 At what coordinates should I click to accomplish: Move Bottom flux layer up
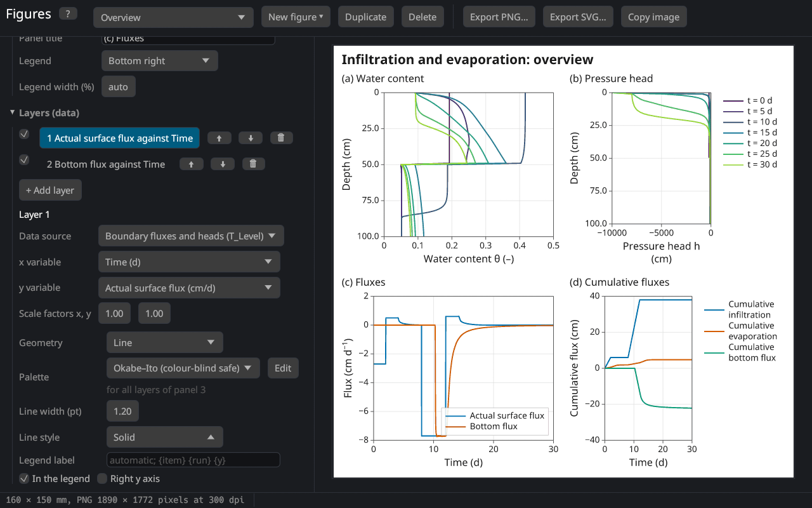tap(192, 164)
